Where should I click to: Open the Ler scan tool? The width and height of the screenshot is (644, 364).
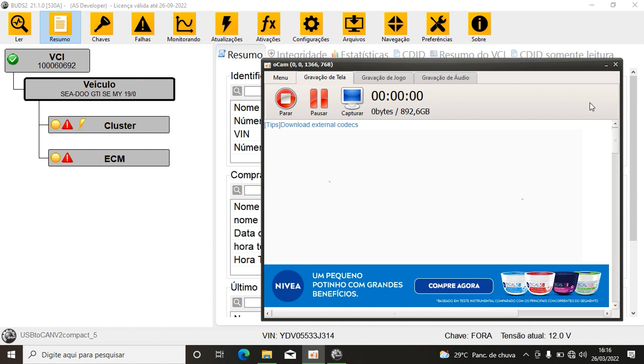pyautogui.click(x=19, y=27)
